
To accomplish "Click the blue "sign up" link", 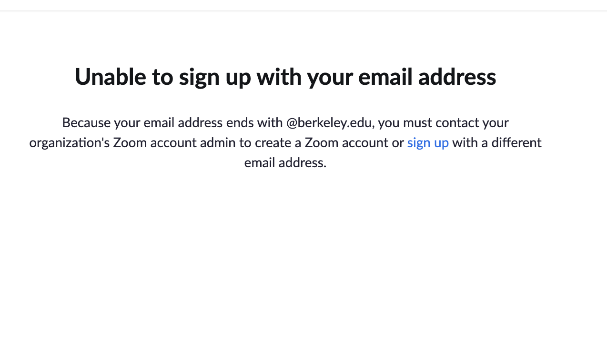I will (428, 143).
